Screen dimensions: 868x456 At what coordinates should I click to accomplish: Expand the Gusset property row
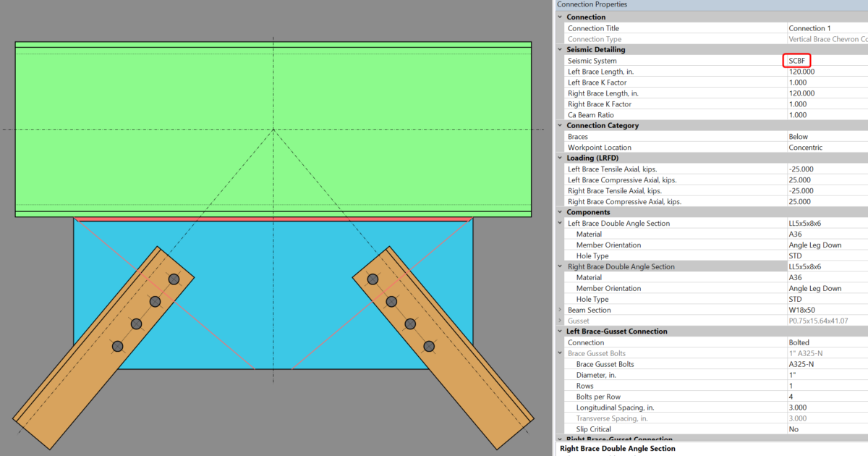click(560, 321)
